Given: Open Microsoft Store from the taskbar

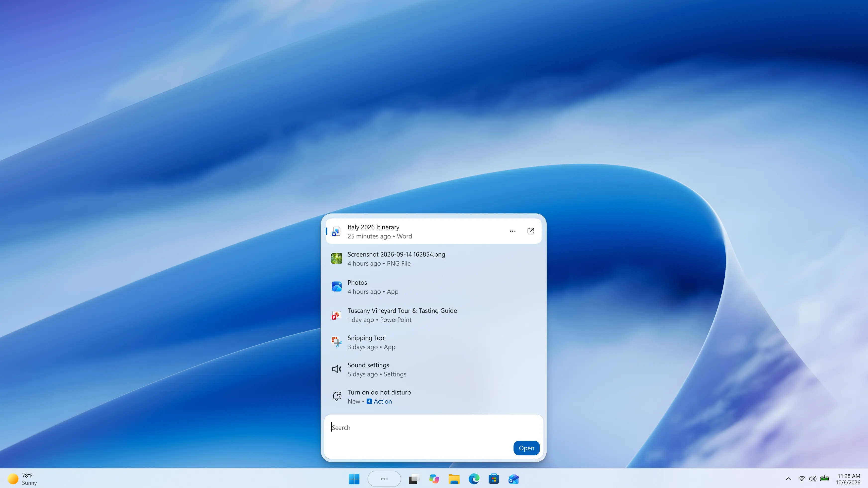Looking at the screenshot, I should [494, 479].
